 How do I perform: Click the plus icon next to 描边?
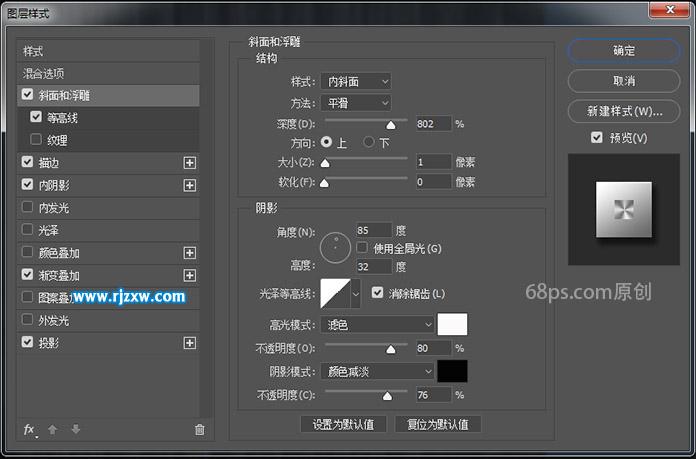pyautogui.click(x=189, y=163)
